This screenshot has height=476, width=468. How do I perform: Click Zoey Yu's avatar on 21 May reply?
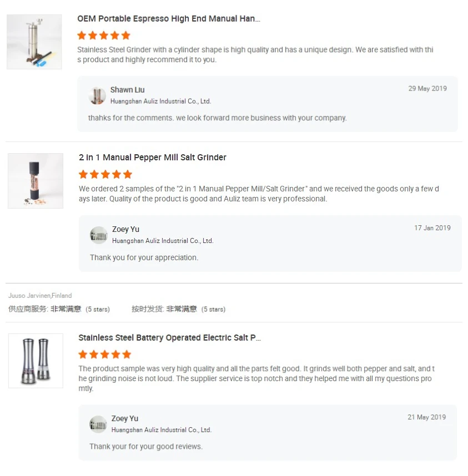click(x=98, y=424)
